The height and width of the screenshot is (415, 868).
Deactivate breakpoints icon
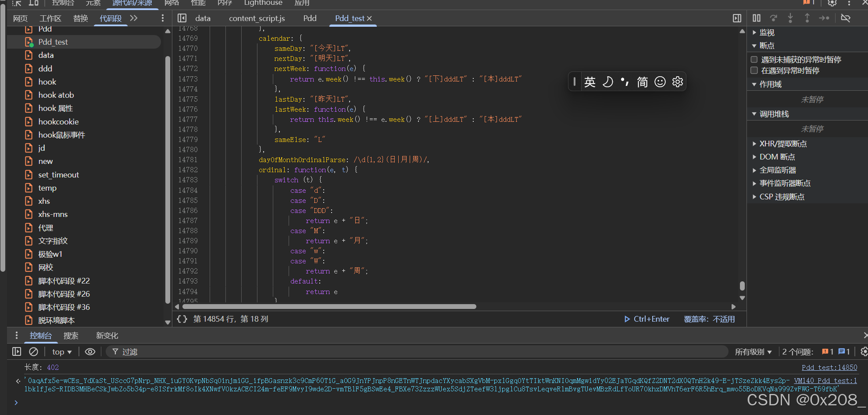(846, 18)
